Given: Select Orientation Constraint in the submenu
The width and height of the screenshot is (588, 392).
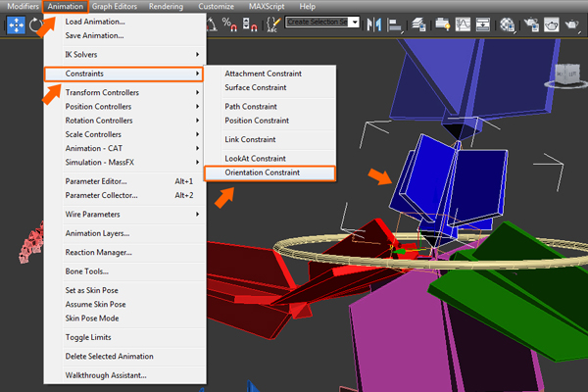Looking at the screenshot, I should (269, 172).
